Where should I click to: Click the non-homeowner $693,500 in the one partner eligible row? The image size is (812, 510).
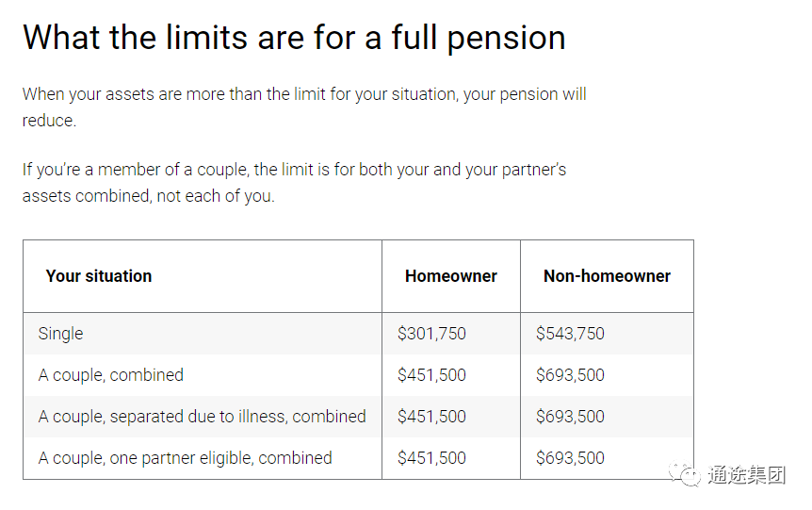coord(570,457)
